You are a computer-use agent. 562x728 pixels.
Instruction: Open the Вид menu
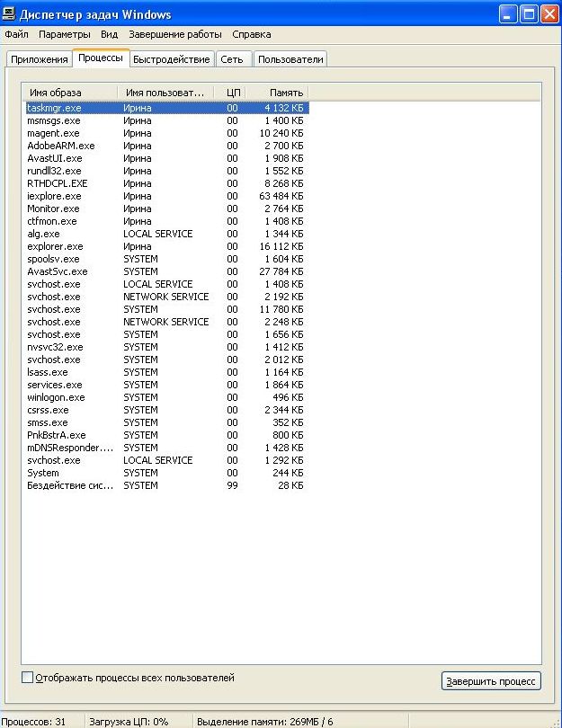coord(109,34)
